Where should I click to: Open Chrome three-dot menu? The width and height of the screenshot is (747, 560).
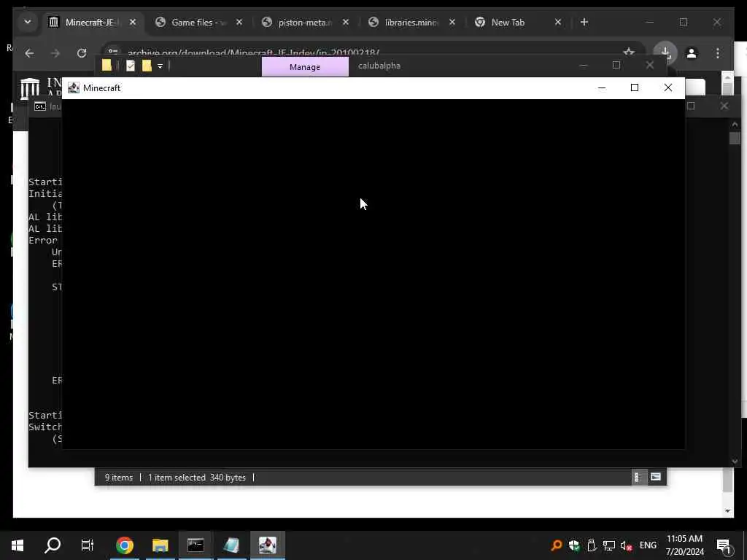[x=718, y=53]
